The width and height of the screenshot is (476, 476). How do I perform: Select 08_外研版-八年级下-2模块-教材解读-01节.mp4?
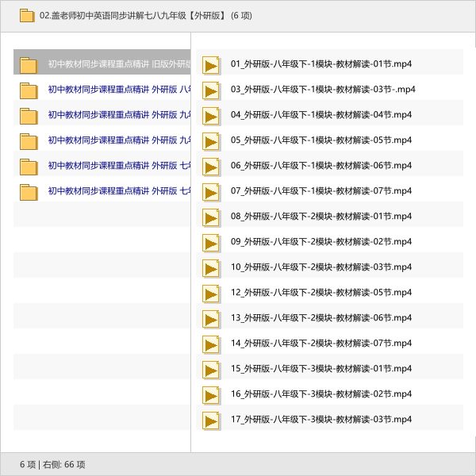point(321,216)
